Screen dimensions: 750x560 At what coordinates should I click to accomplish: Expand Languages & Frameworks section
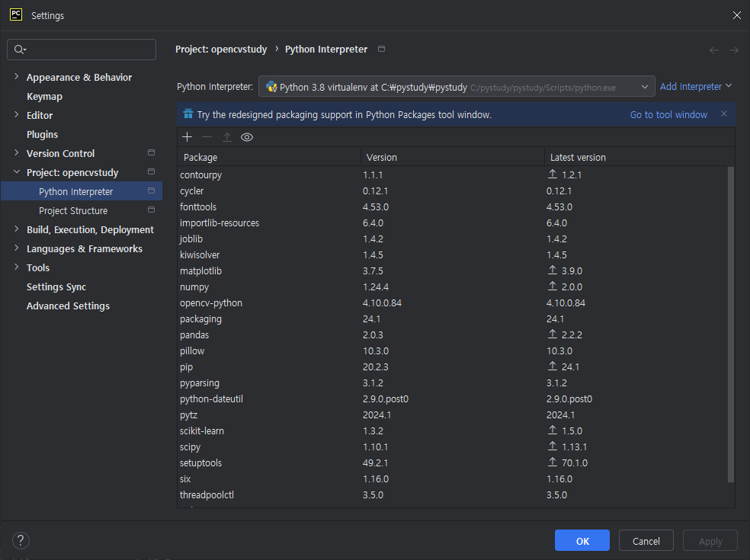click(x=16, y=248)
